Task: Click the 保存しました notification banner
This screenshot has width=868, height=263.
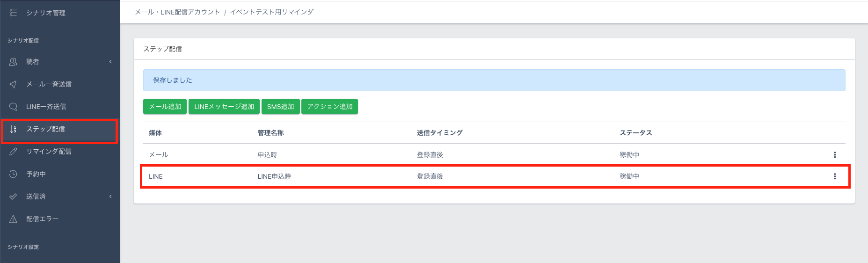Action: point(494,80)
